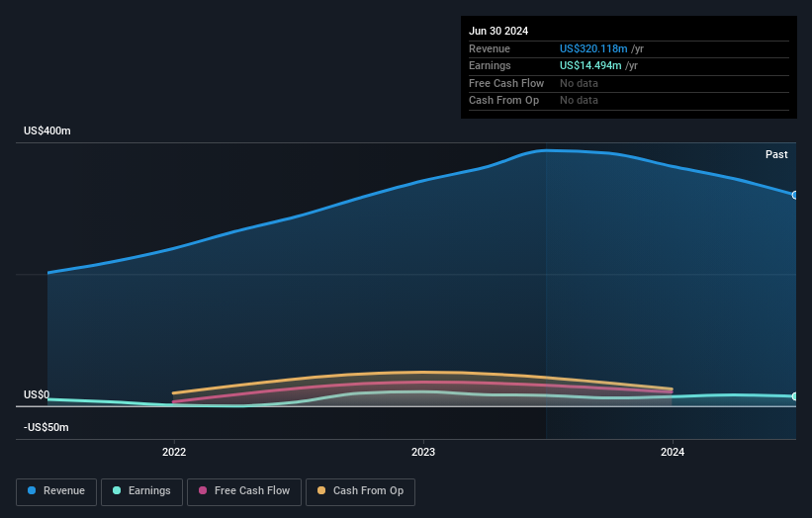Image resolution: width=812 pixels, height=518 pixels.
Task: Click the US$14.494m earnings value
Action: point(590,65)
